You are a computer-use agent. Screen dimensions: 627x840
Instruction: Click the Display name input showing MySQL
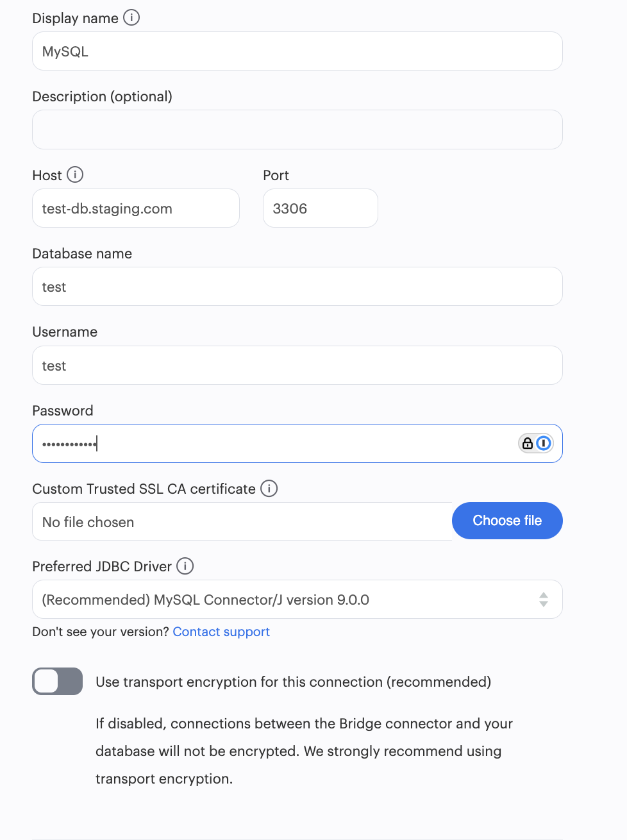click(297, 51)
